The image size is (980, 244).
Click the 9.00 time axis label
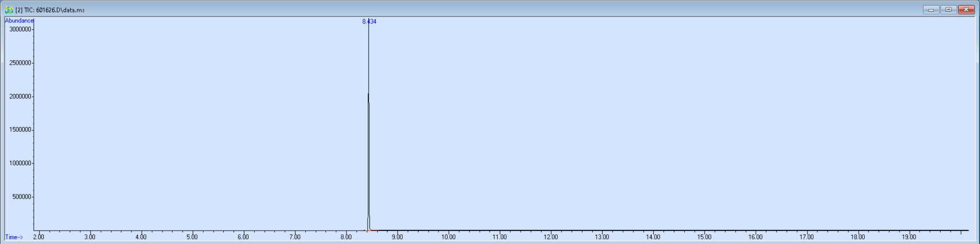point(397,237)
